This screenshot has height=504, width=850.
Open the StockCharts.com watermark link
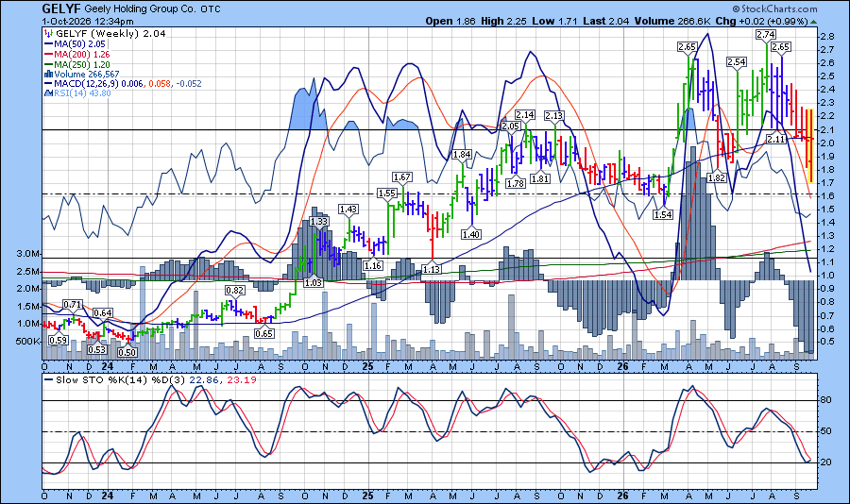(x=779, y=8)
